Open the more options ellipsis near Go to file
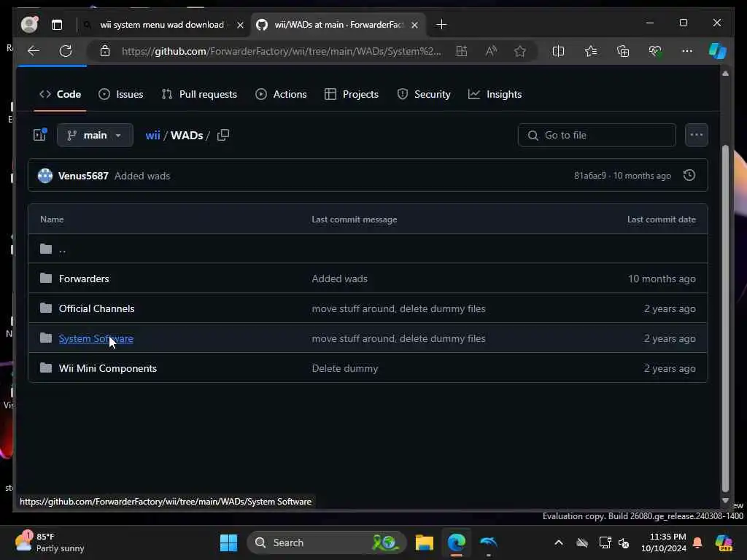This screenshot has width=747, height=560. (x=697, y=135)
